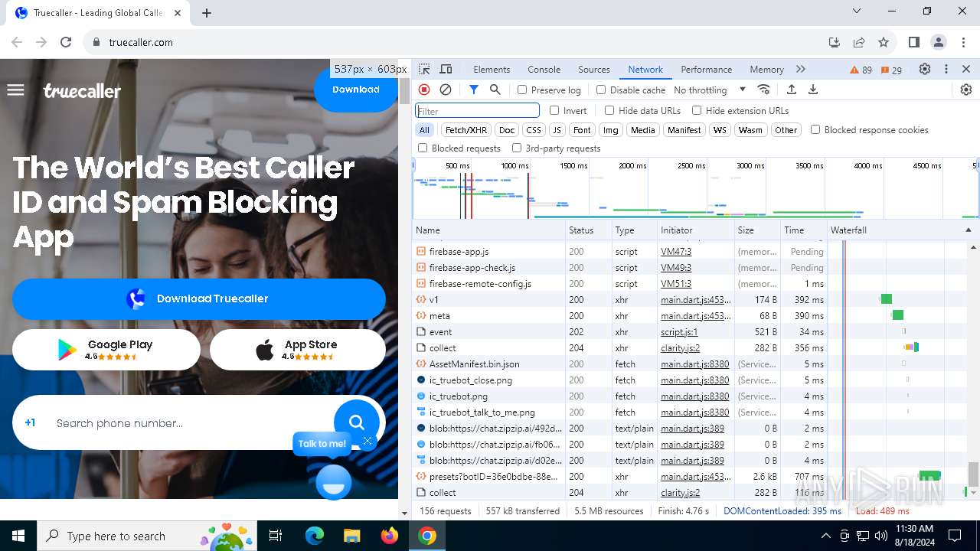Open No throttling dropdown

point(709,90)
